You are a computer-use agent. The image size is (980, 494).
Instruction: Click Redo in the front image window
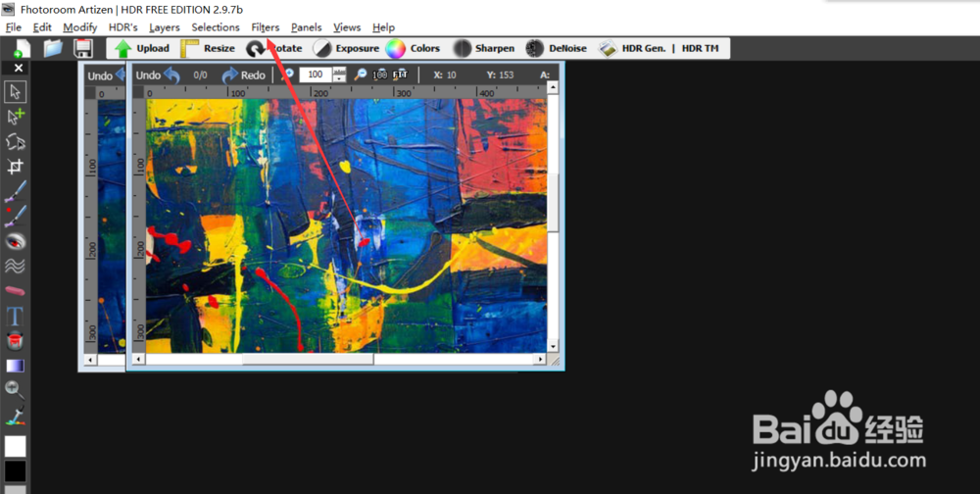coord(244,75)
